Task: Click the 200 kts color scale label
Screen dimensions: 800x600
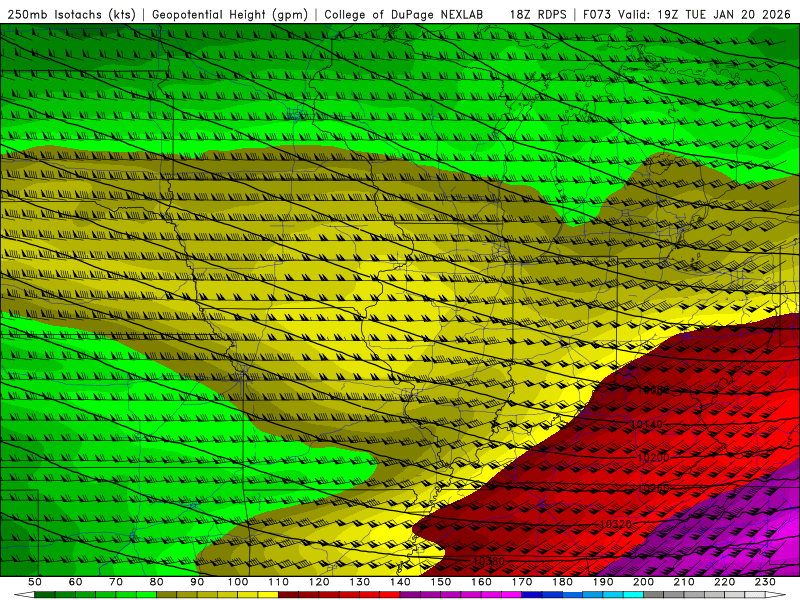Action: 643,582
